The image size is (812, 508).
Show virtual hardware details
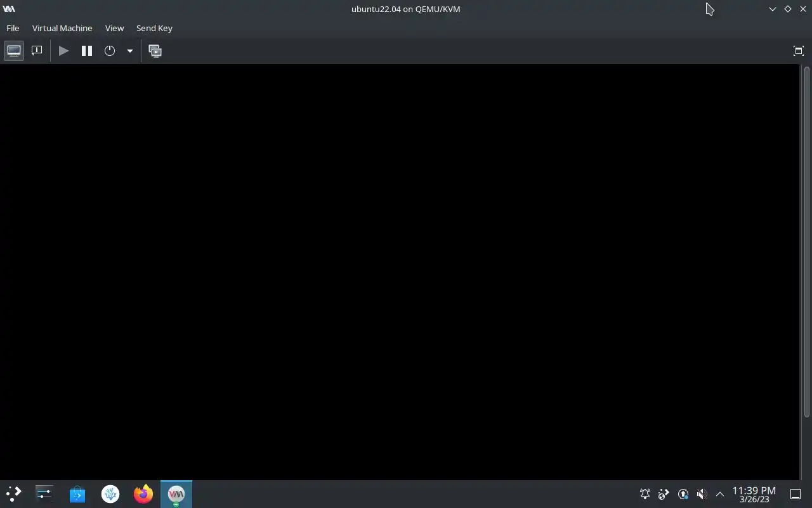coord(37,51)
